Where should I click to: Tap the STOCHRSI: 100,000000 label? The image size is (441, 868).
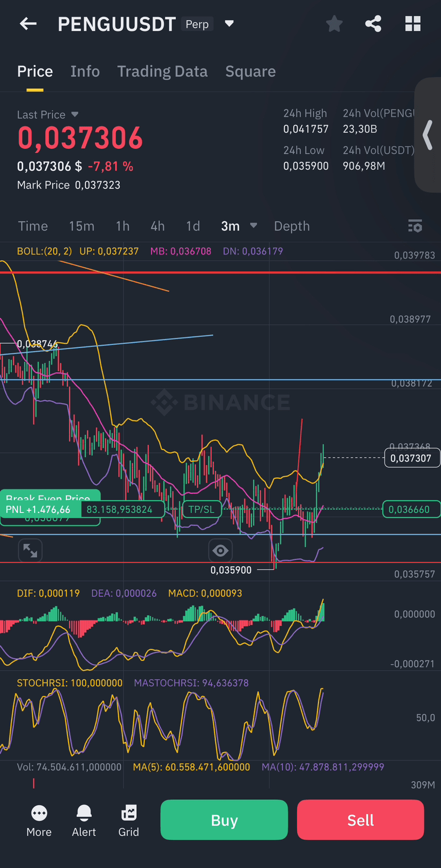coord(70,683)
